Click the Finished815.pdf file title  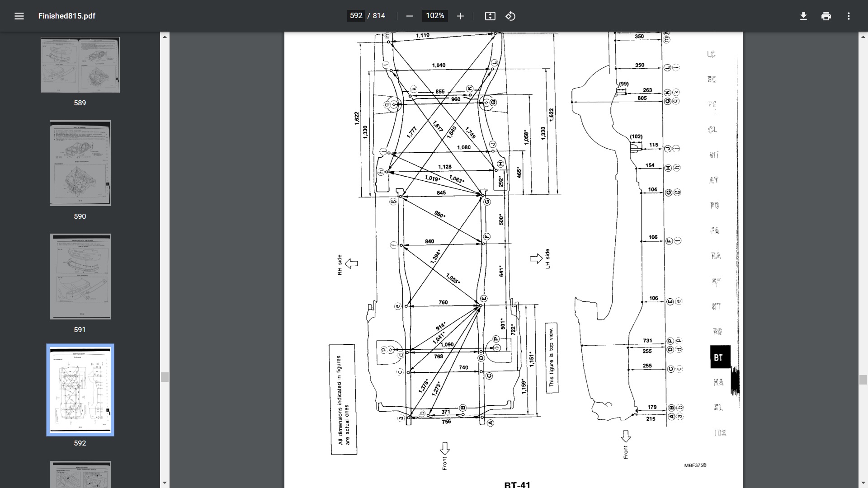[x=66, y=16]
